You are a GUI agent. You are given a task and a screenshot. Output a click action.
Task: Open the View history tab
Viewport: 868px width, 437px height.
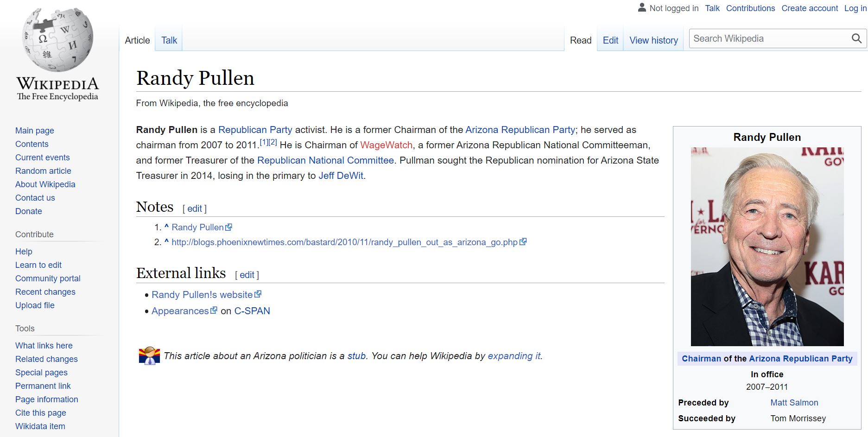click(653, 40)
